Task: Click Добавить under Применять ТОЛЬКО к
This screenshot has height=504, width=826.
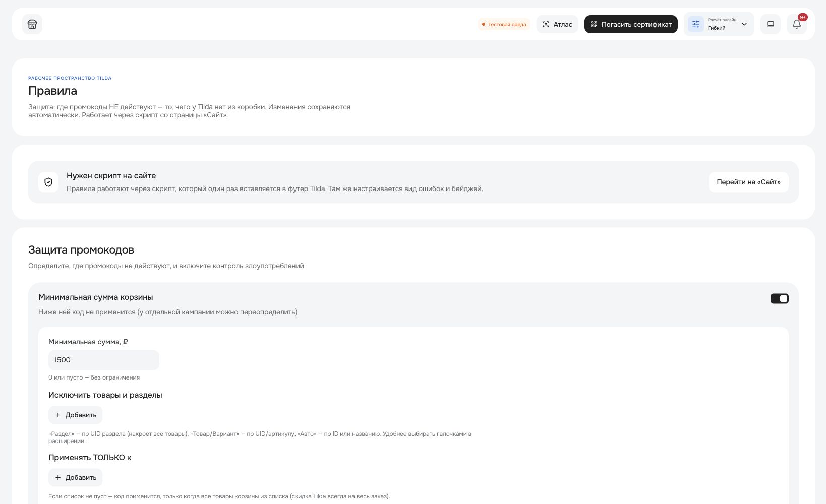Action: coord(76,478)
